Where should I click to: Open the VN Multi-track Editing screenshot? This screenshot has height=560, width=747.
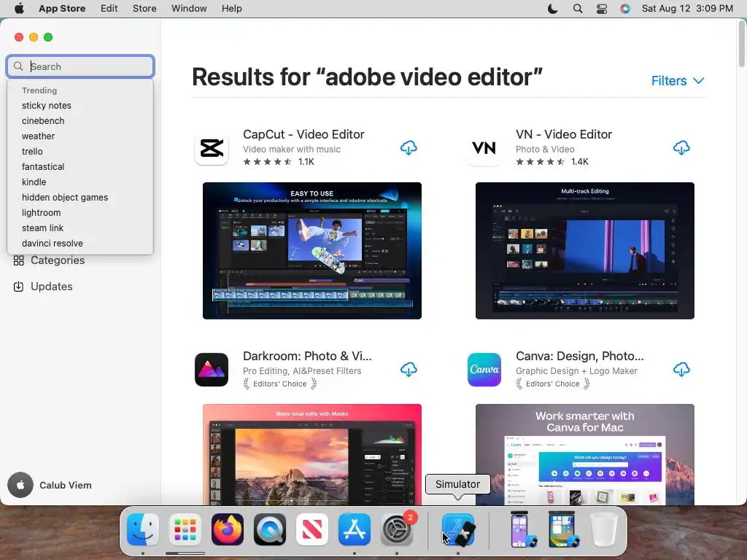584,251
